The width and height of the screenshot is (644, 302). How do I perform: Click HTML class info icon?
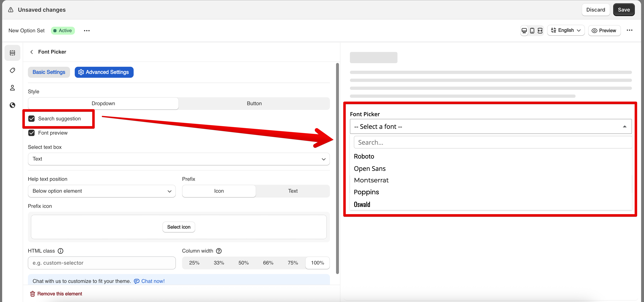click(x=61, y=251)
